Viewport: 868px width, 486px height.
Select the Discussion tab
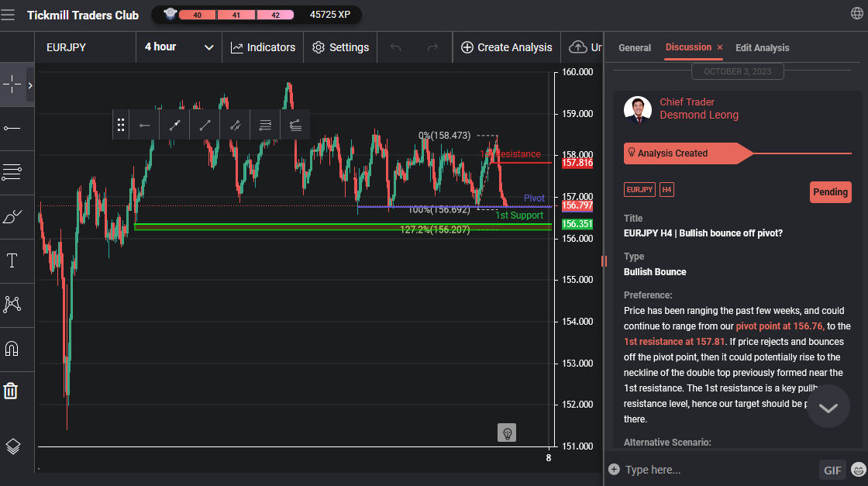click(x=688, y=47)
